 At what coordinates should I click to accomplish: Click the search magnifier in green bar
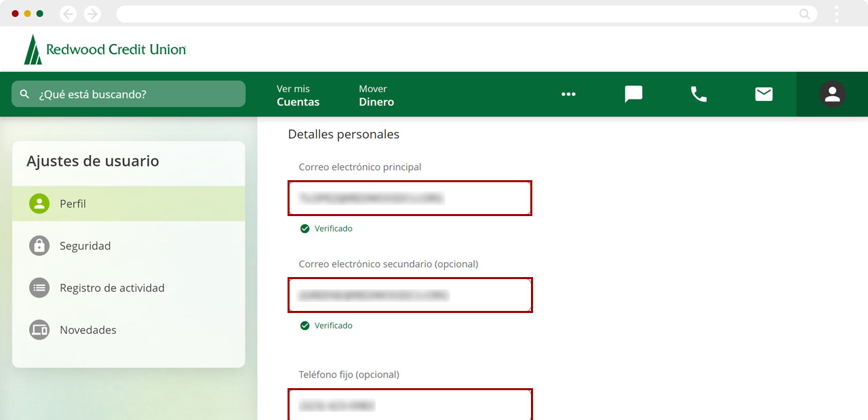pyautogui.click(x=25, y=94)
